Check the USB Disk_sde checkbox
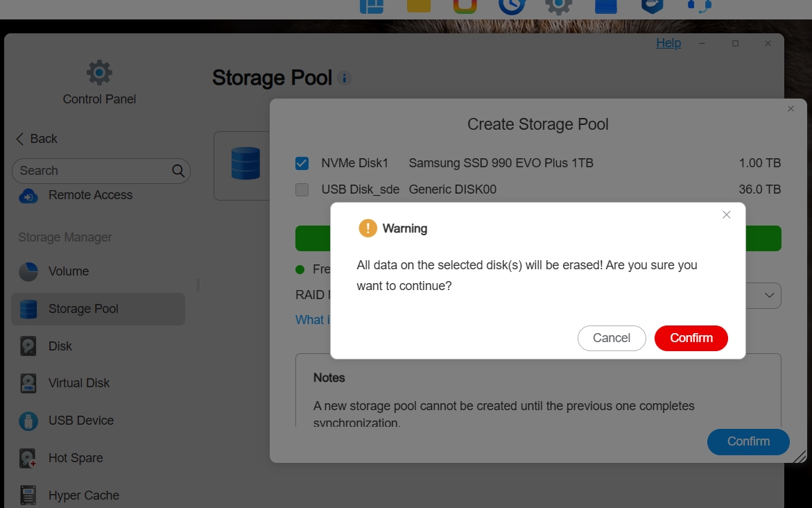The image size is (812, 508). (x=302, y=189)
